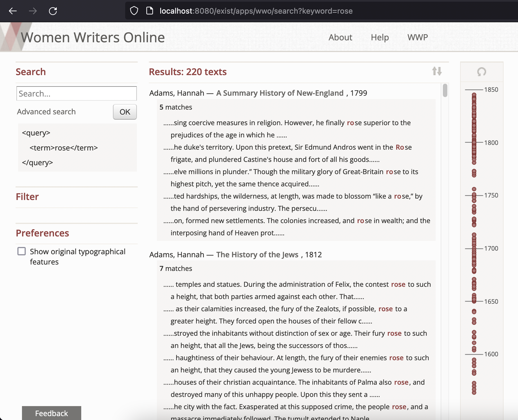Click the shield tracking protection icon
518x420 pixels.
click(x=134, y=11)
